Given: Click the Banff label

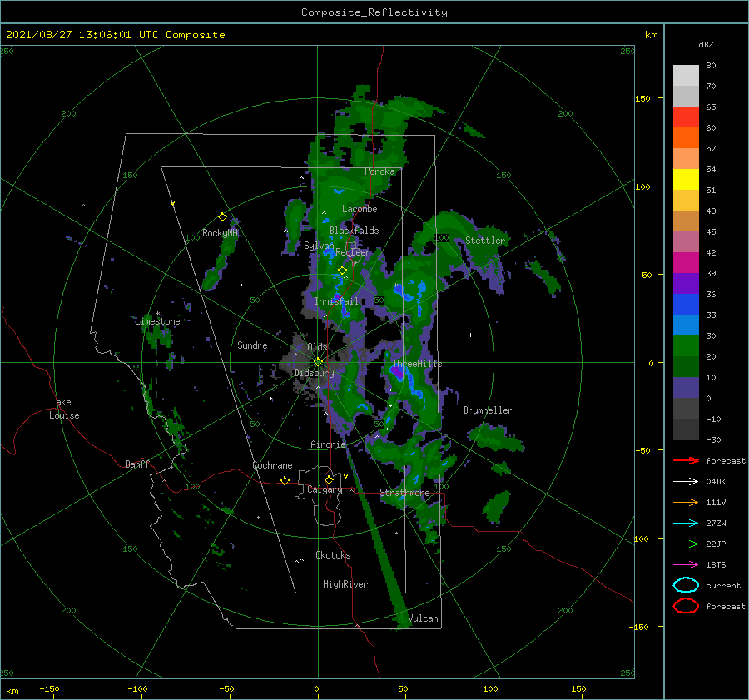Looking at the screenshot, I should [x=137, y=464].
